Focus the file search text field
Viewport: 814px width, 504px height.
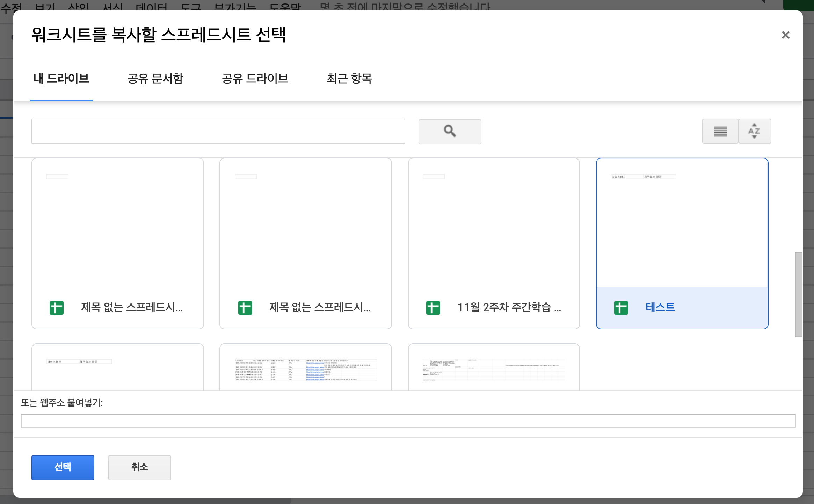point(218,131)
